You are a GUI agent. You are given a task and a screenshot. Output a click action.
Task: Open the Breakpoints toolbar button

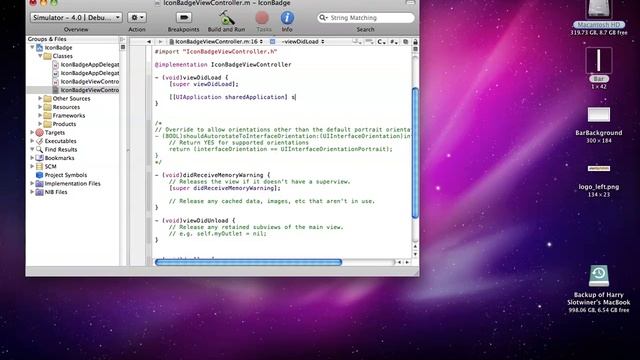click(184, 18)
